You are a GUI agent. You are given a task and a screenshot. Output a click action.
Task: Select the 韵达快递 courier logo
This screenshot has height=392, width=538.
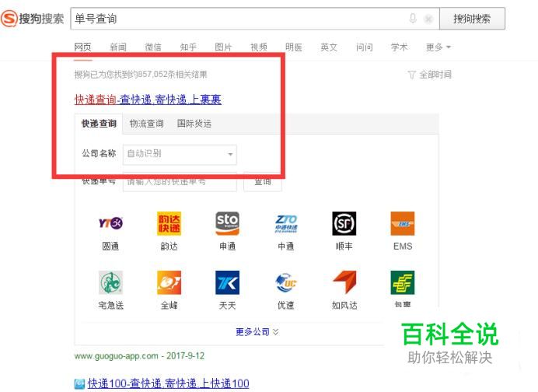[x=169, y=223]
